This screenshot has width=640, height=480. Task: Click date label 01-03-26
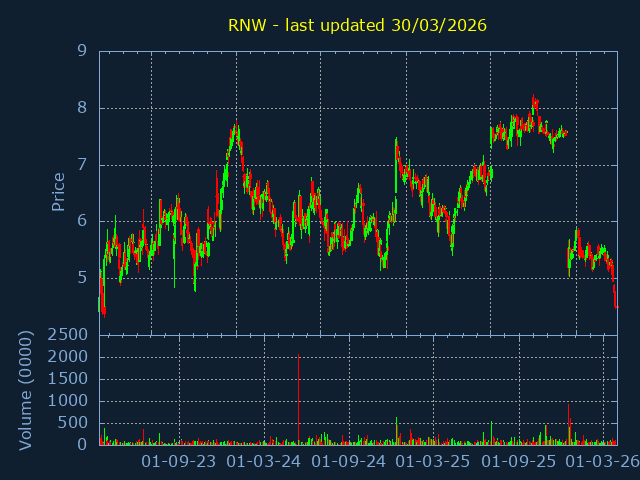(x=603, y=462)
